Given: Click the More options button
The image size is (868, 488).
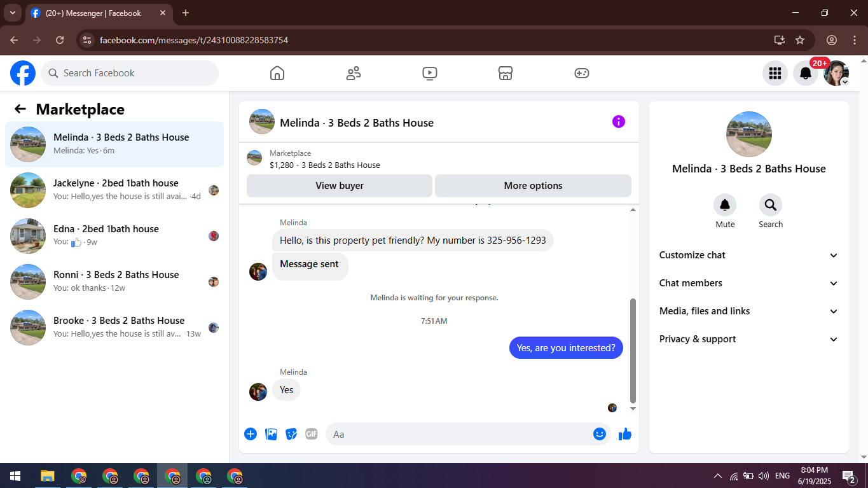Looking at the screenshot, I should pyautogui.click(x=533, y=186).
